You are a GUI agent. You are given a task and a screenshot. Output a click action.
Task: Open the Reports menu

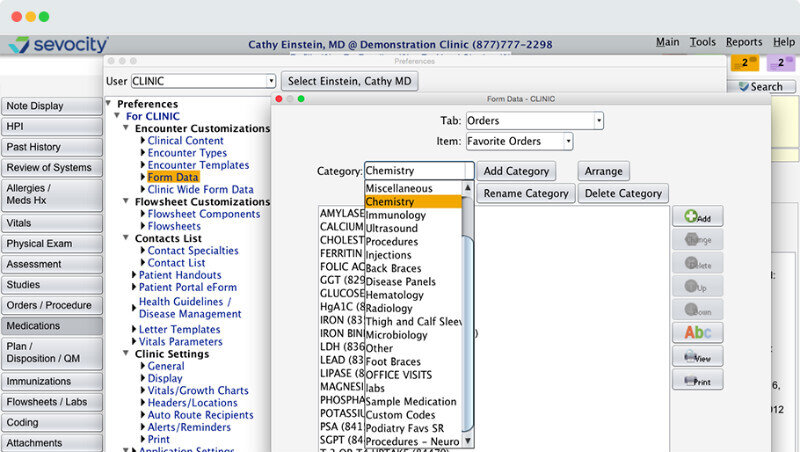pyautogui.click(x=743, y=42)
